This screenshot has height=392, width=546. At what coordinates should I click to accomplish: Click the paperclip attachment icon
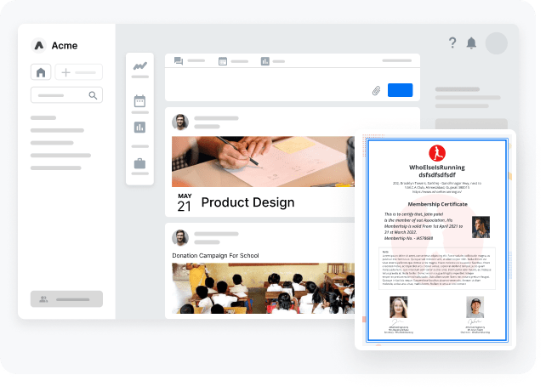[376, 90]
